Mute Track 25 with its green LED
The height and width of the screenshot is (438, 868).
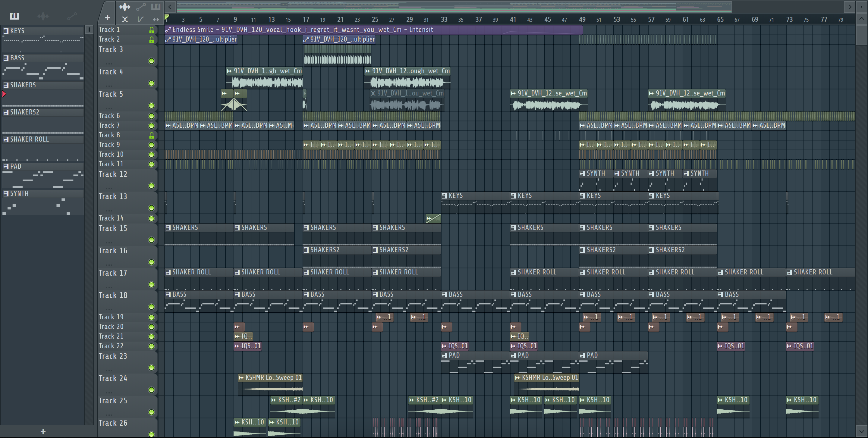[152, 412]
